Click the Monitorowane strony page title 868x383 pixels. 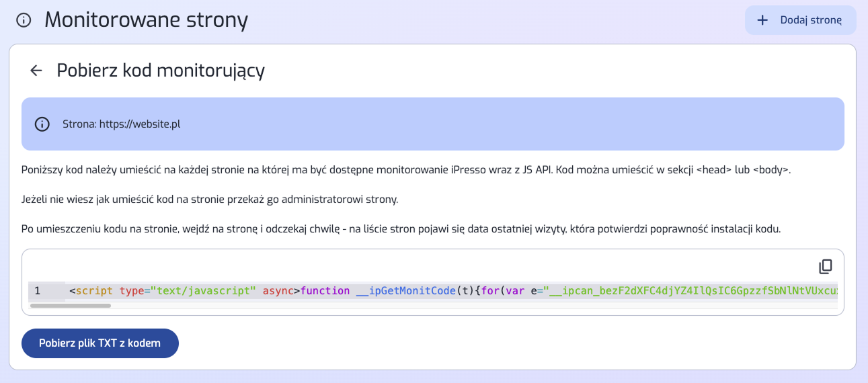click(x=147, y=20)
